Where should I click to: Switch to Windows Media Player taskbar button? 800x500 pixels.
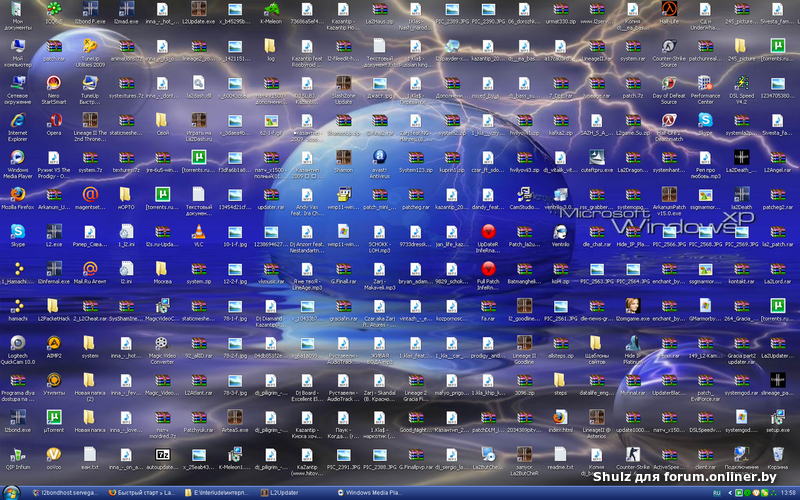point(371,493)
